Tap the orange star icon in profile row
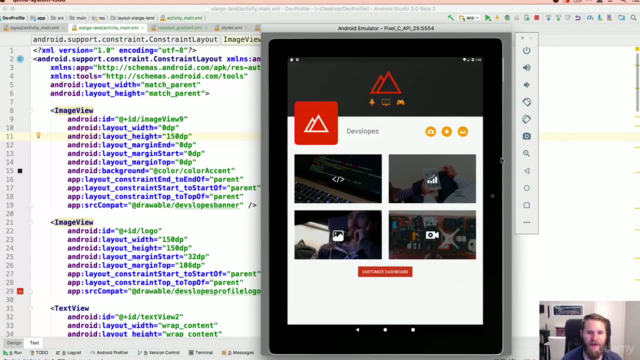This screenshot has height=360, width=640. [447, 131]
